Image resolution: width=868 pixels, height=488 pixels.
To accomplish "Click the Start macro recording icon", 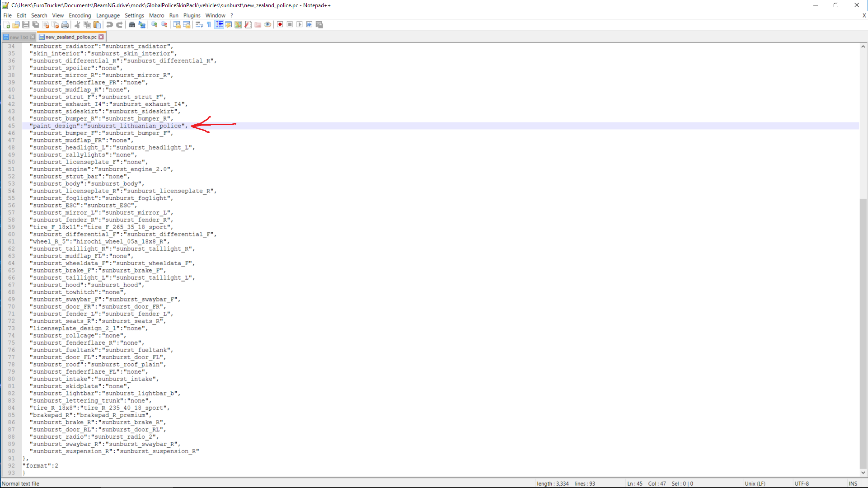I will click(x=280, y=24).
